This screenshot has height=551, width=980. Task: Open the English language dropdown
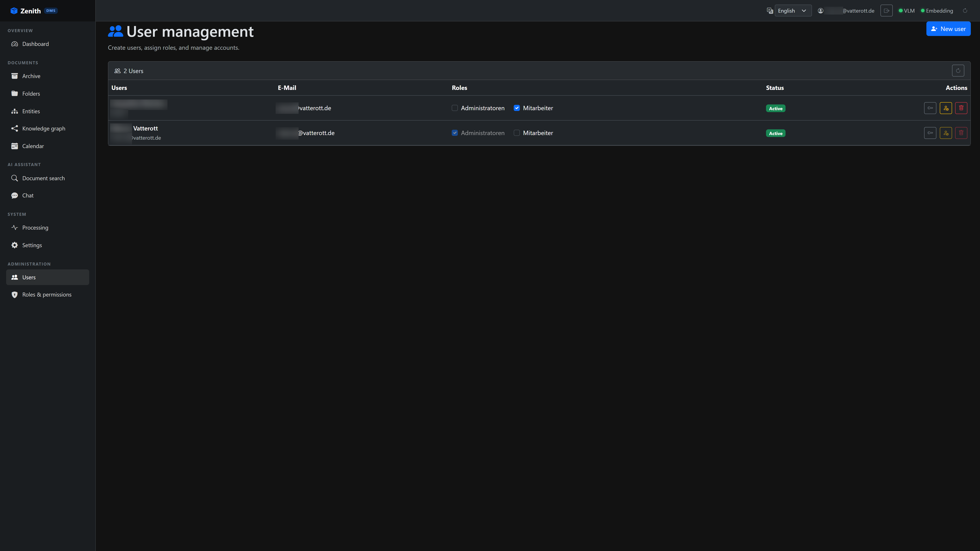[x=793, y=11]
